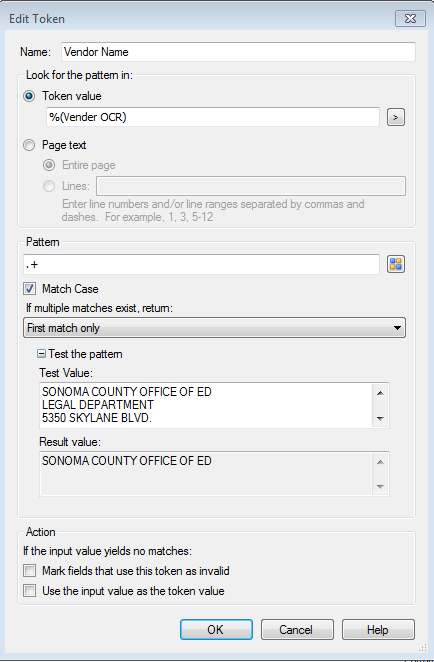The image size is (434, 662).
Task: Click Result value scroll down arrow
Action: 380,487
